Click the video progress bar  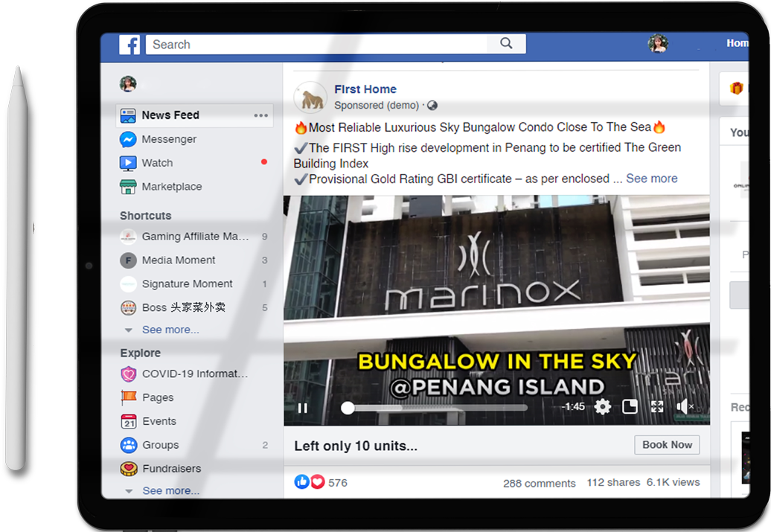point(439,408)
